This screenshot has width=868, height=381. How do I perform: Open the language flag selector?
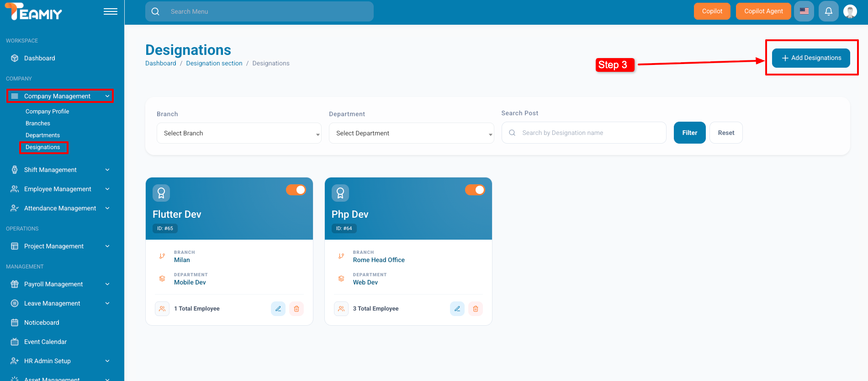click(x=804, y=11)
